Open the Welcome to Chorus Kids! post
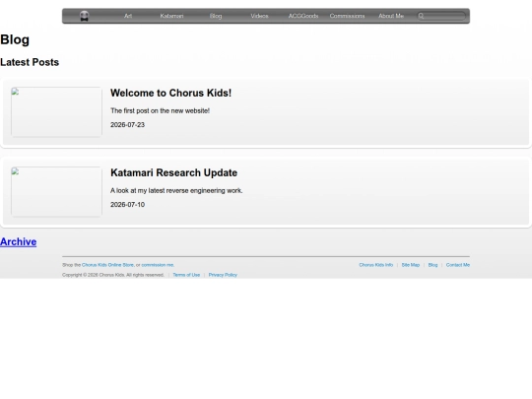 [x=171, y=93]
